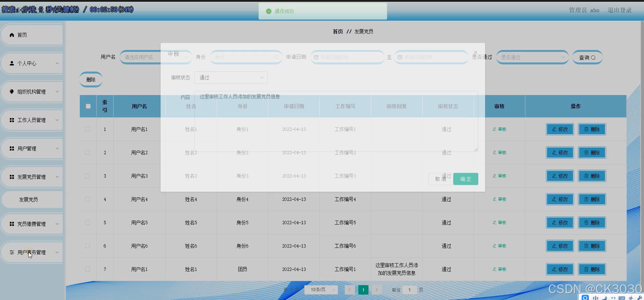Click 确定 in the 审核 dialog
Screen dimensions: 644x300
(466, 179)
